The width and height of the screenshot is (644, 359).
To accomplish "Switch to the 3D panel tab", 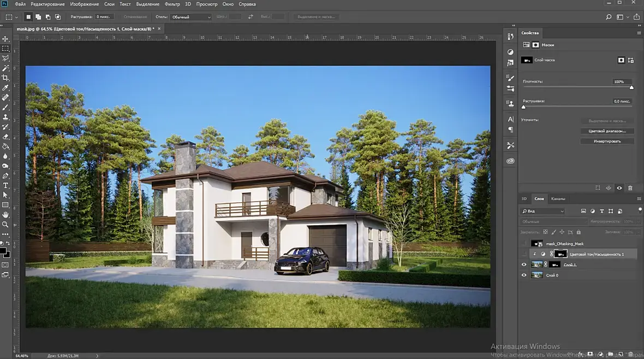I will 524,198.
